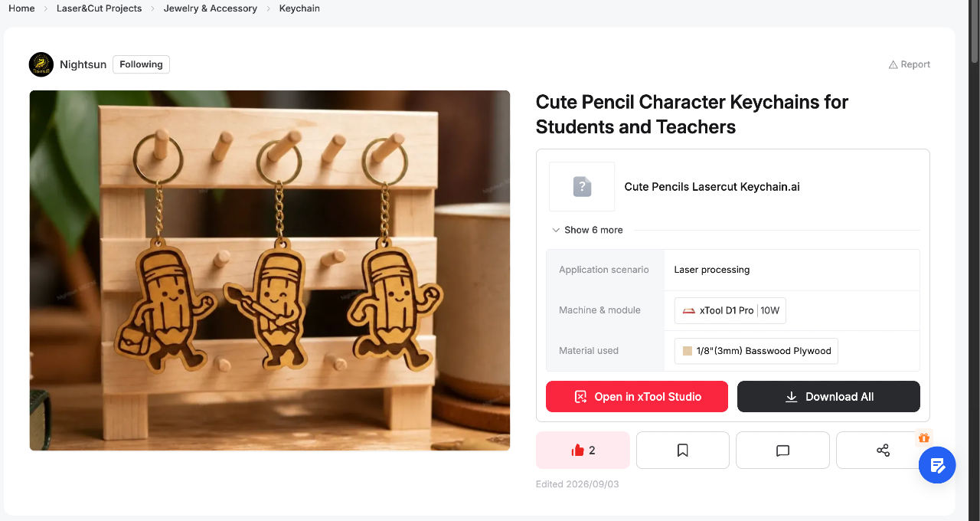Click the thumbs-up like icon
The image size is (980, 521).
[577, 451]
